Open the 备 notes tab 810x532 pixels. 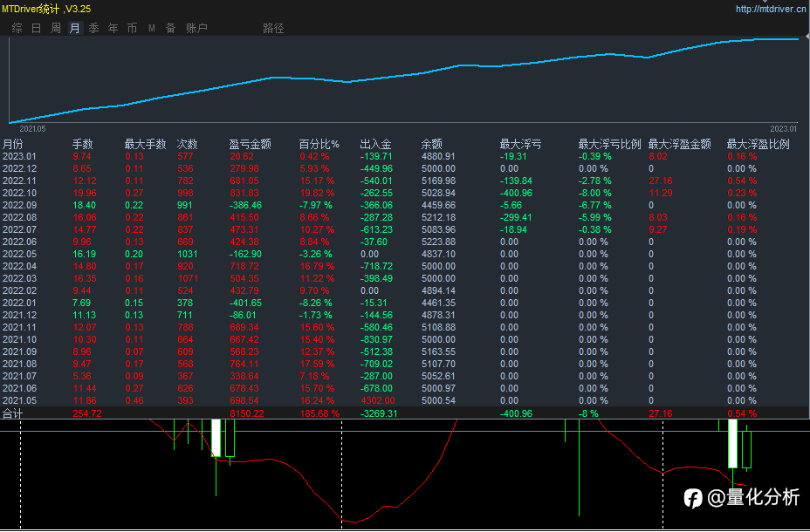point(171,29)
